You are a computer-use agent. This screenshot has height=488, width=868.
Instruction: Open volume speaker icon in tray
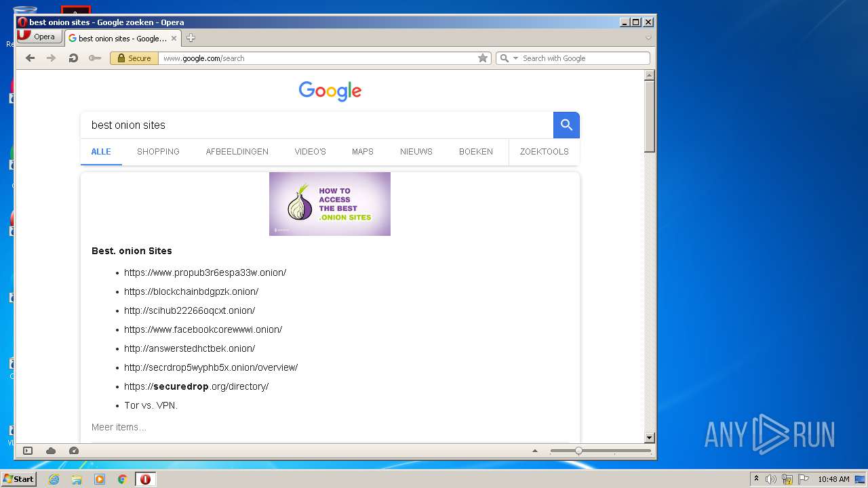point(771,479)
